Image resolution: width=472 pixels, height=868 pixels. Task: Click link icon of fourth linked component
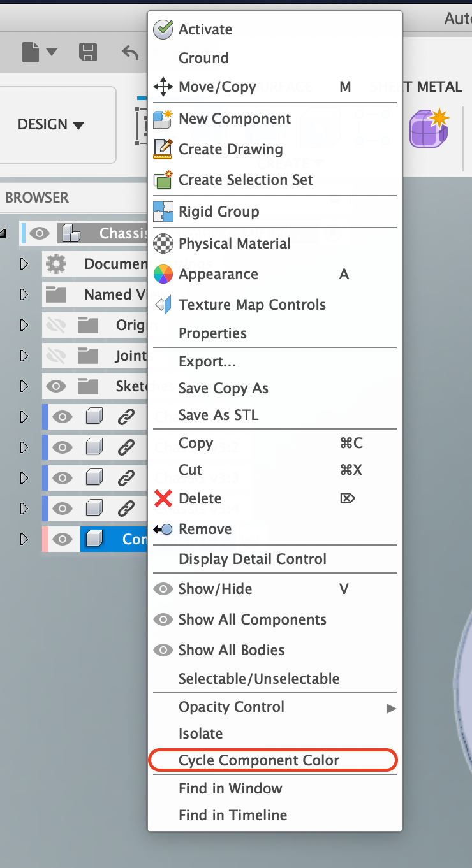click(x=126, y=509)
